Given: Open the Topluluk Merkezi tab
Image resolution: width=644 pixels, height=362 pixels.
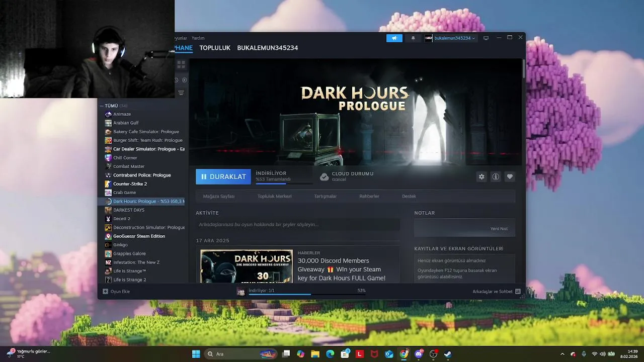Looking at the screenshot, I should [275, 196].
